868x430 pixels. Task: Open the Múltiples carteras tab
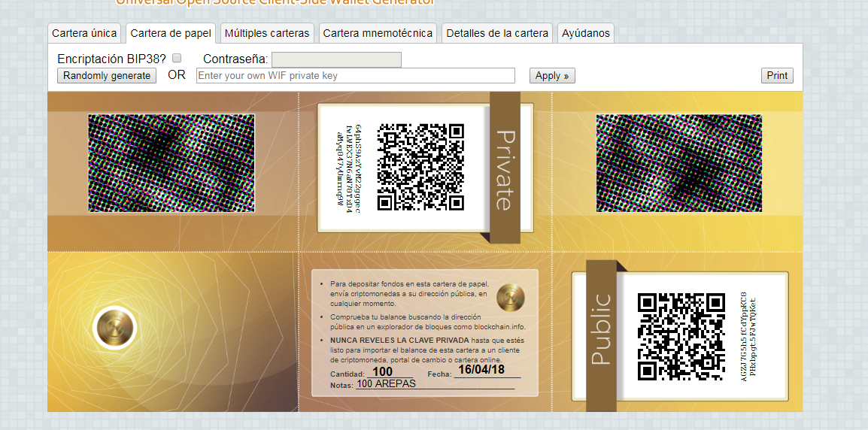pos(267,33)
